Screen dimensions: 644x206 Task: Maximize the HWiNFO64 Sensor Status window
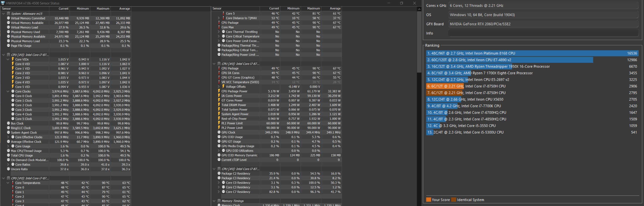click(x=402, y=3)
